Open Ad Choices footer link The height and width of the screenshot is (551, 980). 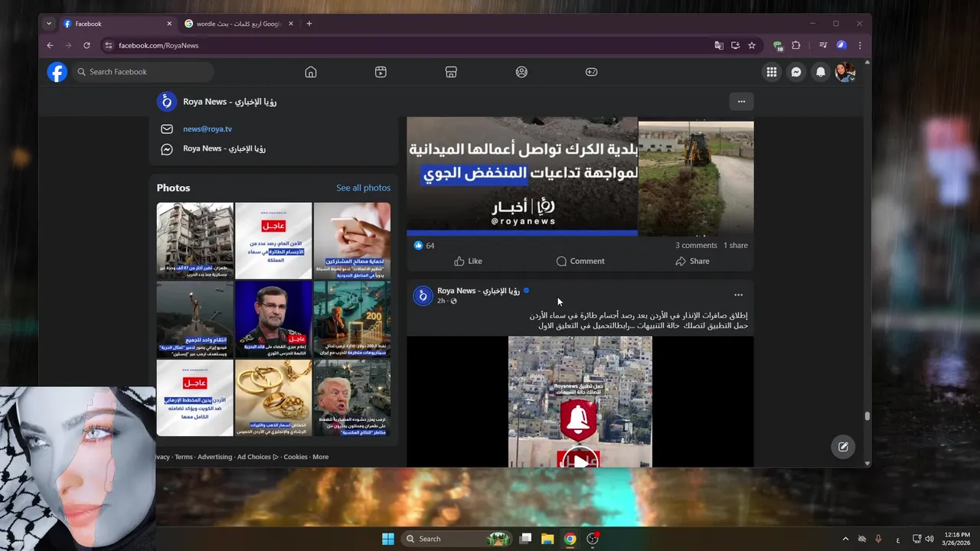257,457
